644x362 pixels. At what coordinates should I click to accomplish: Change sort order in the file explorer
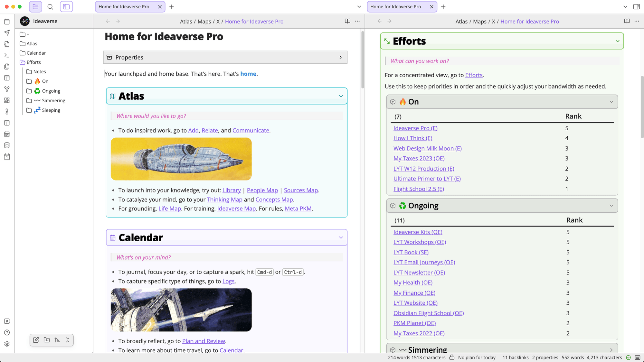click(57, 340)
